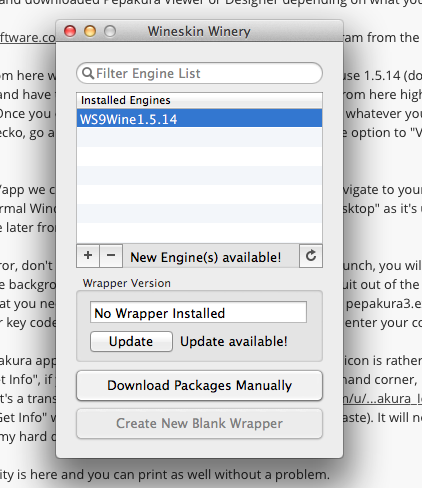This screenshot has height=488, width=422.
Task: Click the Wineskin Winery title bar text
Action: tap(199, 31)
